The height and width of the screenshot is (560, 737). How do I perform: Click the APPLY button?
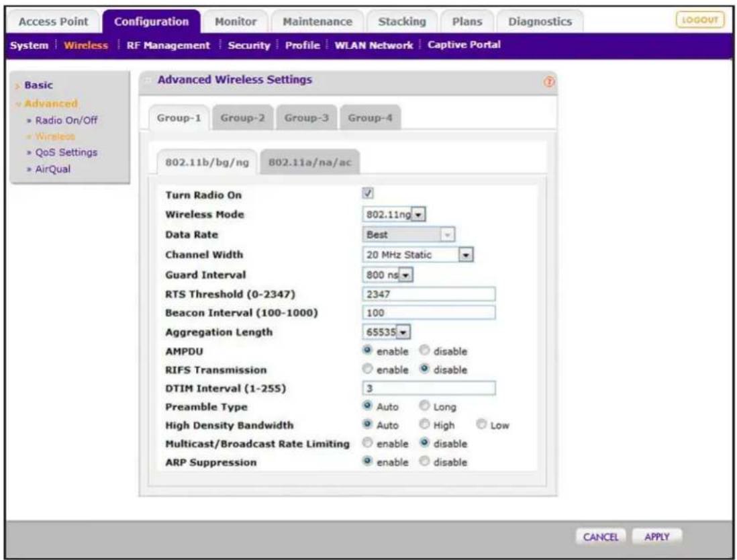pos(656,537)
